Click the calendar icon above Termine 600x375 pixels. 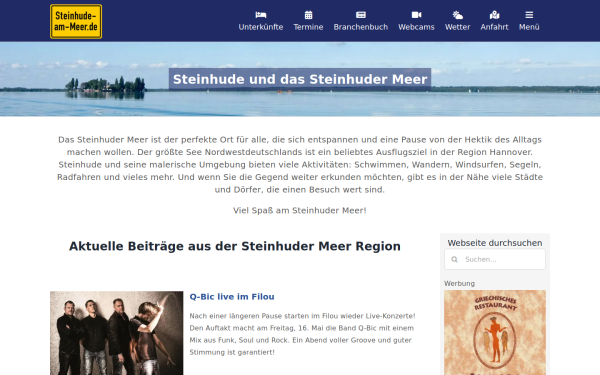click(308, 15)
